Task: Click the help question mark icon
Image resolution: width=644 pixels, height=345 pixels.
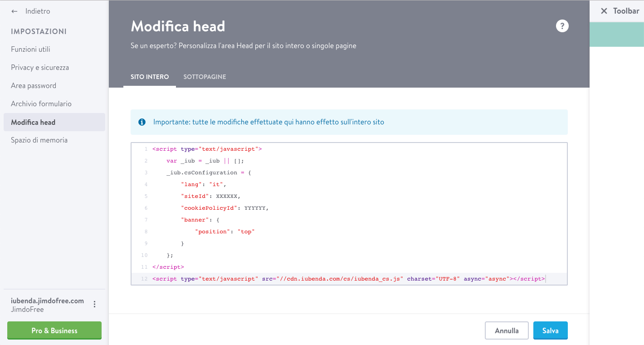Action: click(x=562, y=26)
